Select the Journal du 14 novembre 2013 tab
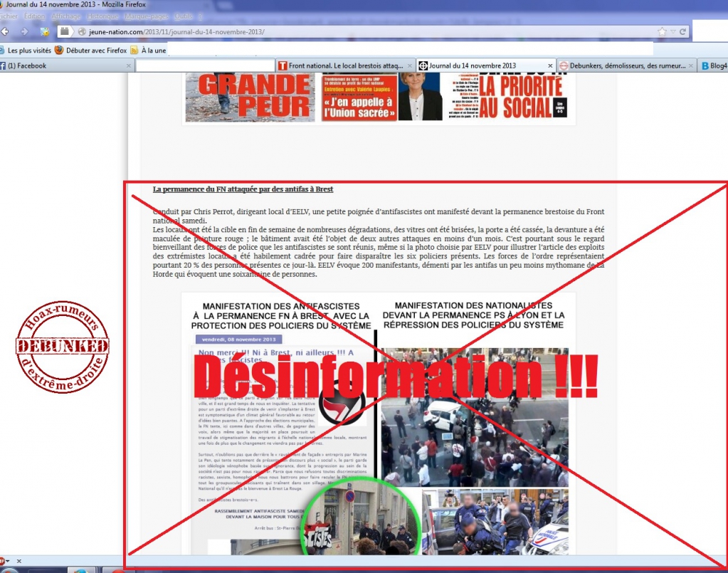This screenshot has width=728, height=573. pyautogui.click(x=486, y=66)
